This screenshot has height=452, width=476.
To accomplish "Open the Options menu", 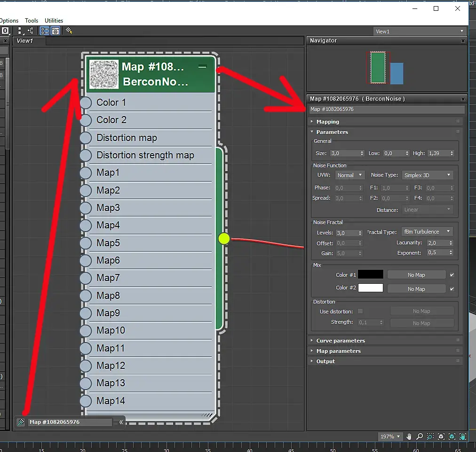I will 9,21.
